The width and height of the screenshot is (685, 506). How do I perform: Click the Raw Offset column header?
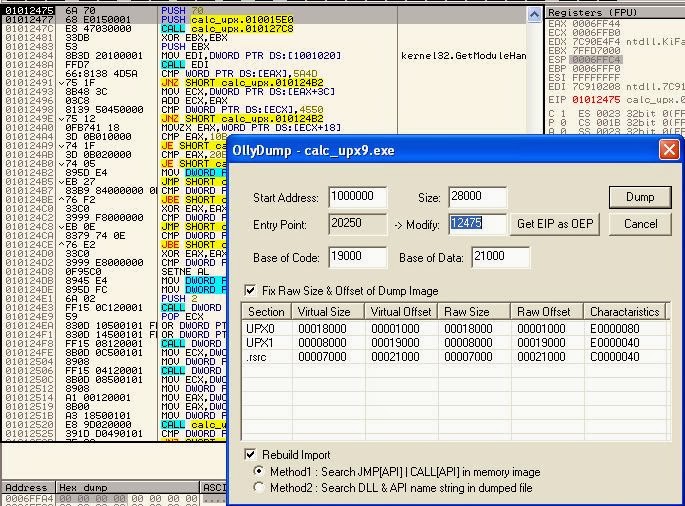(x=547, y=312)
